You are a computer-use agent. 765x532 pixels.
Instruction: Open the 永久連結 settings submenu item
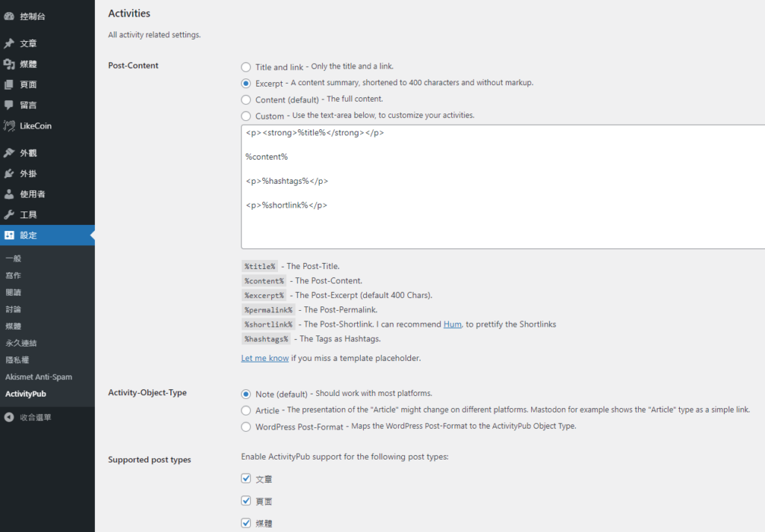pos(21,343)
